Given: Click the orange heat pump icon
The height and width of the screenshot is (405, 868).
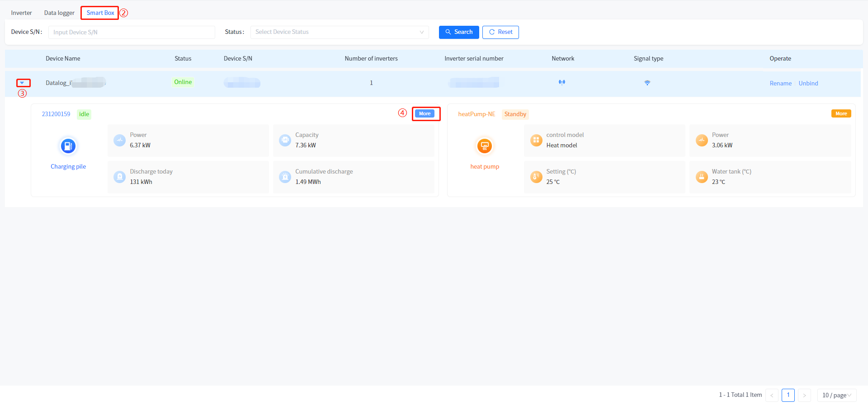Looking at the screenshot, I should pos(485,146).
